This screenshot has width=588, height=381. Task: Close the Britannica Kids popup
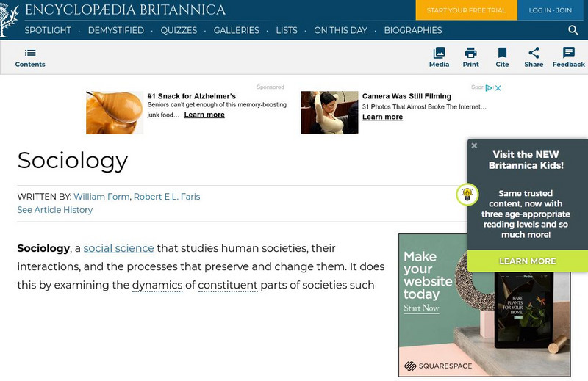coord(474,145)
